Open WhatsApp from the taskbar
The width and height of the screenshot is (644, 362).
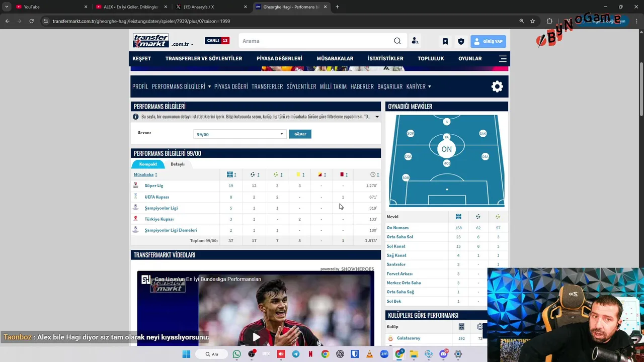(x=237, y=354)
